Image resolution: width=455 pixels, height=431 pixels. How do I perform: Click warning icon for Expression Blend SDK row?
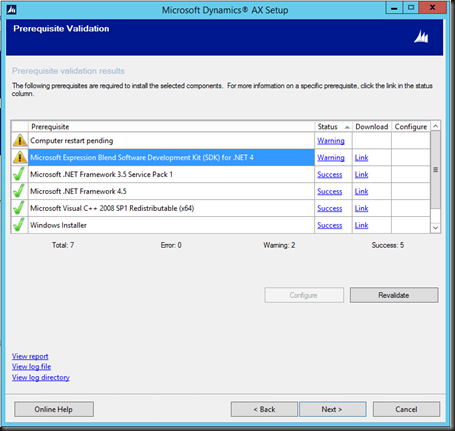20,157
